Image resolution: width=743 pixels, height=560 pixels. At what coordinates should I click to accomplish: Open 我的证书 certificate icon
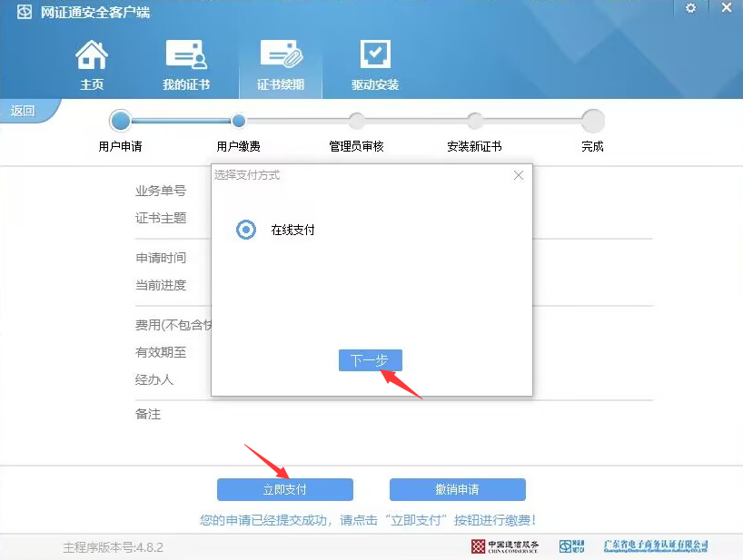coord(185,56)
